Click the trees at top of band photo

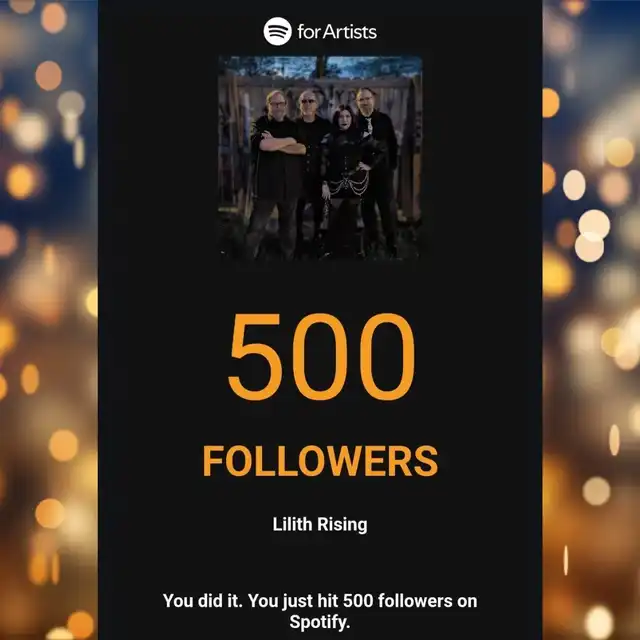(x=320, y=67)
